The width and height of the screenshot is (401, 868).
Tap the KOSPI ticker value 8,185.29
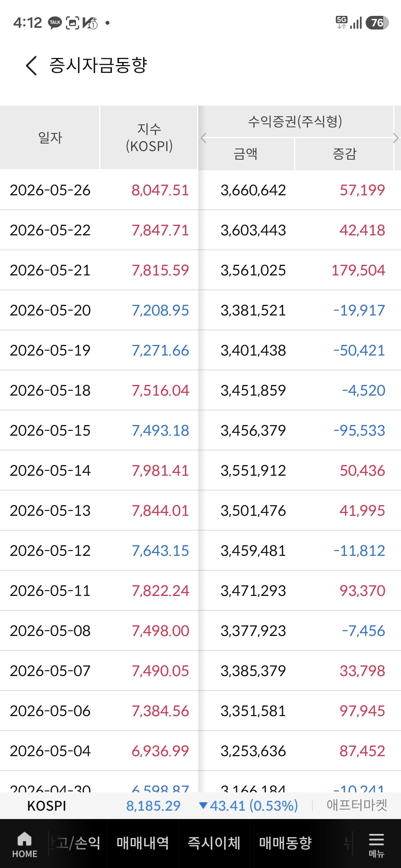tap(153, 806)
